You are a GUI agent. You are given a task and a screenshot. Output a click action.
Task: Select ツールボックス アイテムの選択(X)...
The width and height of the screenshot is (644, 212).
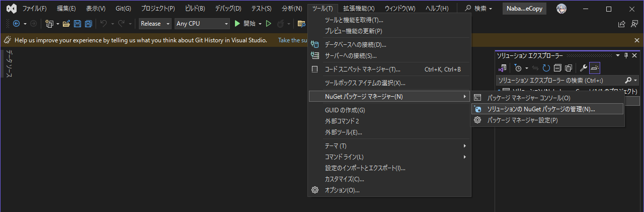coord(389,83)
